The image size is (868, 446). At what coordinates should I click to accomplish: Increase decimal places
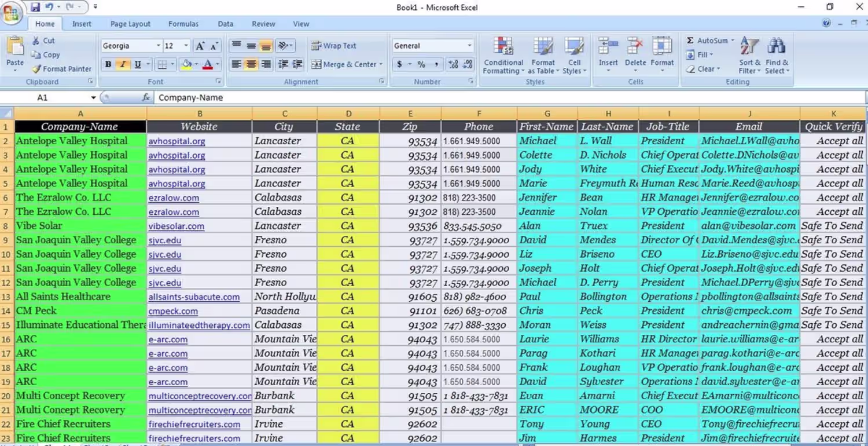coord(453,64)
